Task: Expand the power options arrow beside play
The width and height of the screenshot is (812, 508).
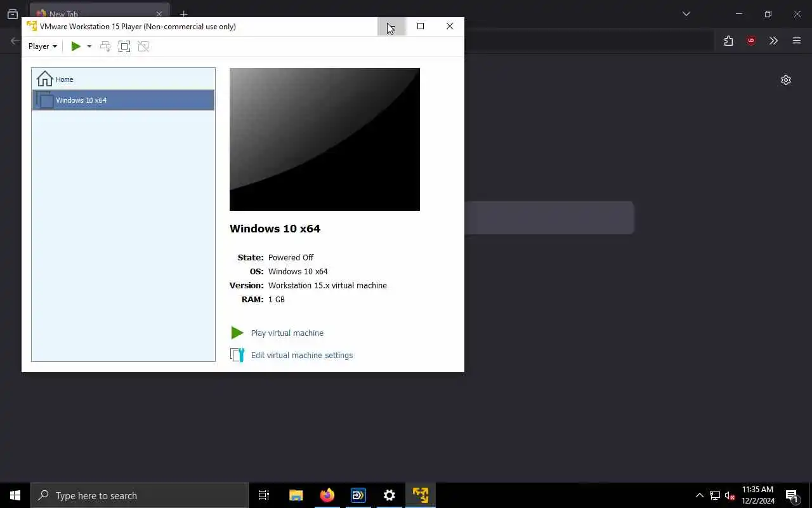Action: [89, 46]
